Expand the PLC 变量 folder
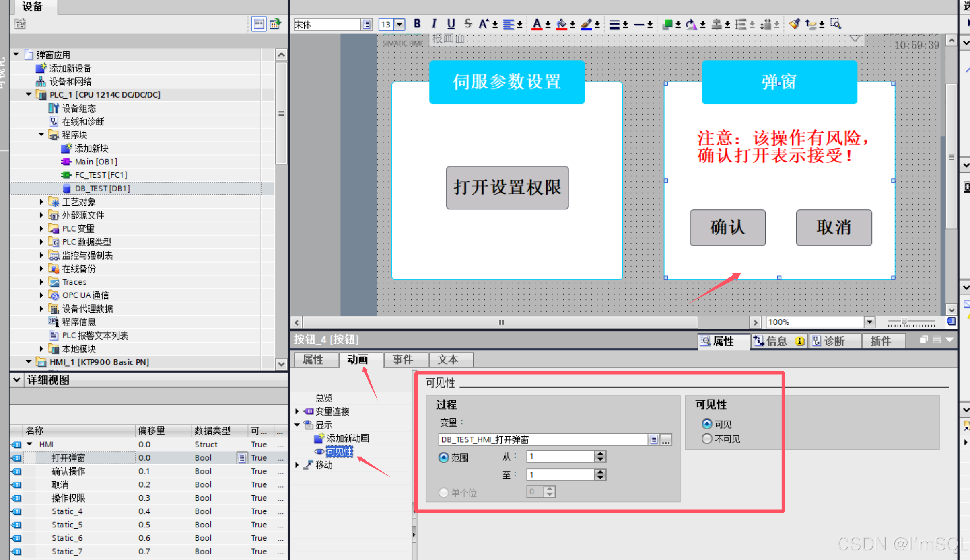The height and width of the screenshot is (560, 970). (41, 228)
